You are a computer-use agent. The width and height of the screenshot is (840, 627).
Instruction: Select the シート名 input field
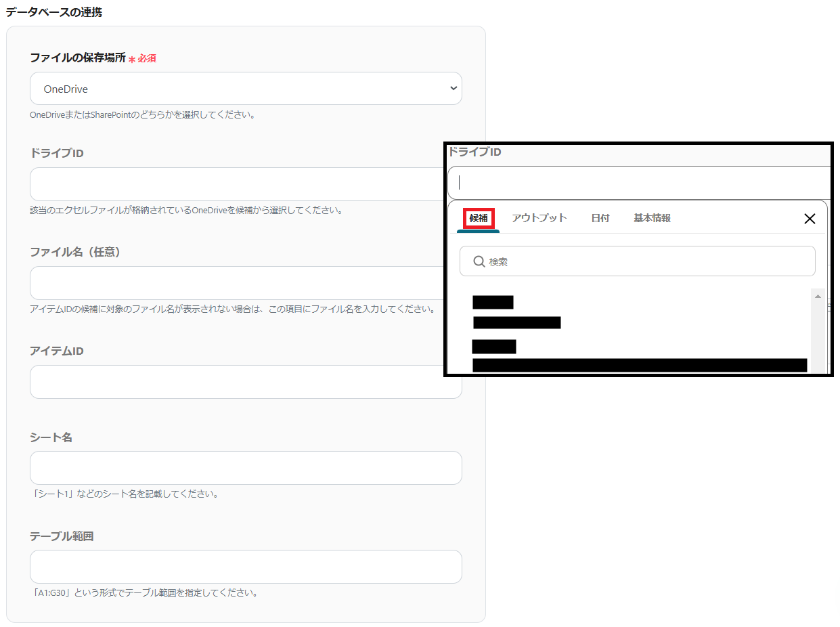coord(246,468)
